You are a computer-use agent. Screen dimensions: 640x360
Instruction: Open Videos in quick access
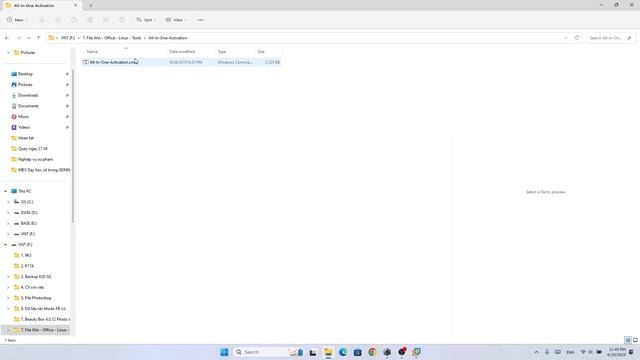click(24, 127)
